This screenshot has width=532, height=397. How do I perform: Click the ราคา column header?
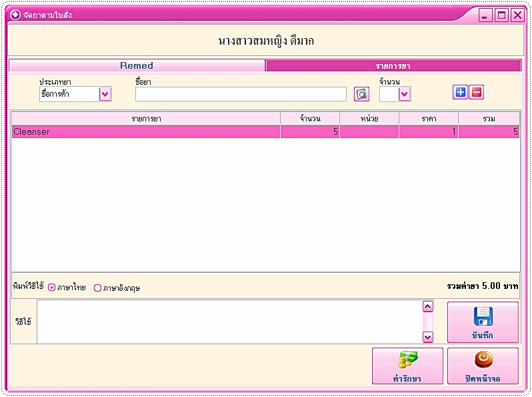[429, 119]
